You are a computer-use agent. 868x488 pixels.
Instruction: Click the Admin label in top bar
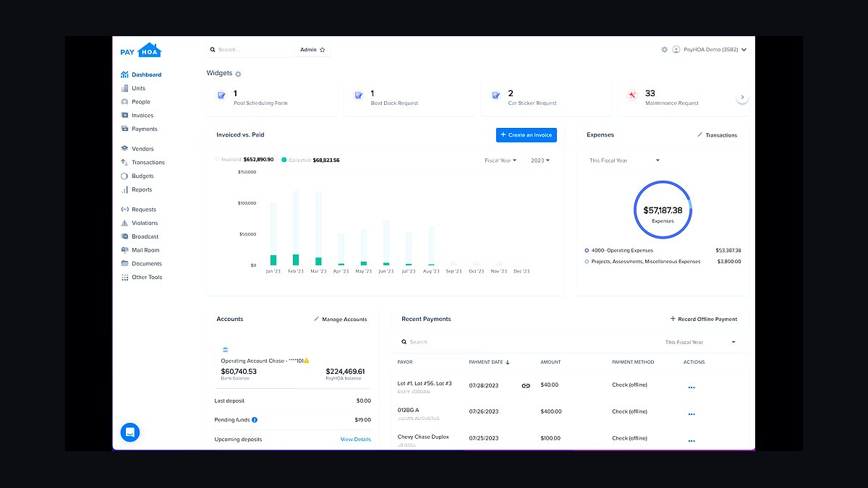[x=308, y=50]
